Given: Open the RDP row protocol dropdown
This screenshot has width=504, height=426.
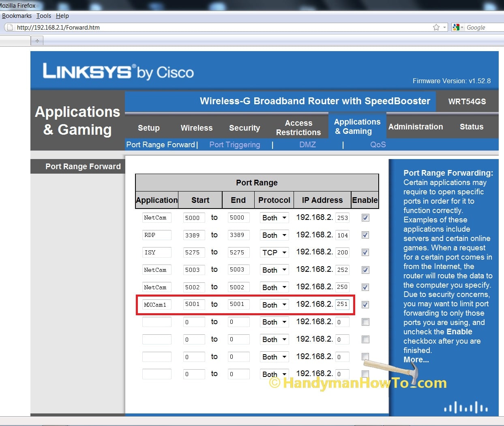Looking at the screenshot, I should tap(275, 235).
